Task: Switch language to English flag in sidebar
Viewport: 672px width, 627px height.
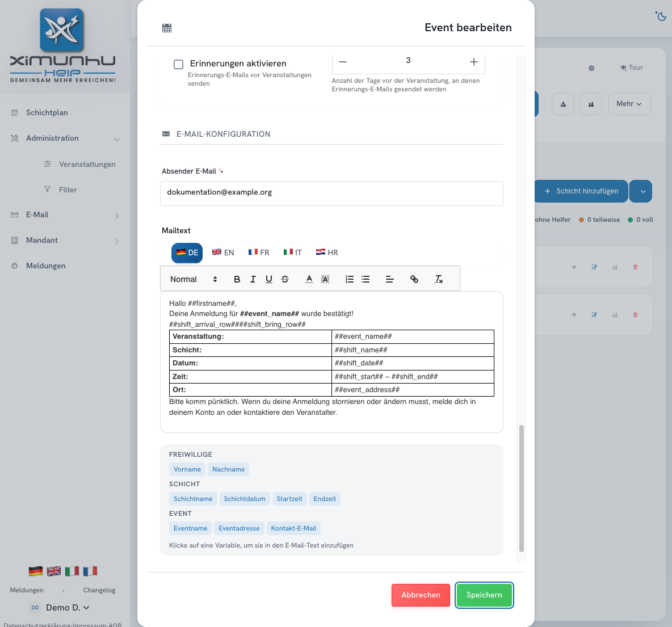Action: pos(54,571)
